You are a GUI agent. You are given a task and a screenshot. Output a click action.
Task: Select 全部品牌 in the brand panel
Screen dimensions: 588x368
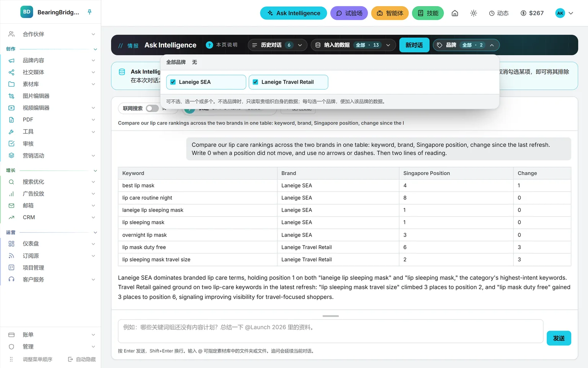(176, 62)
